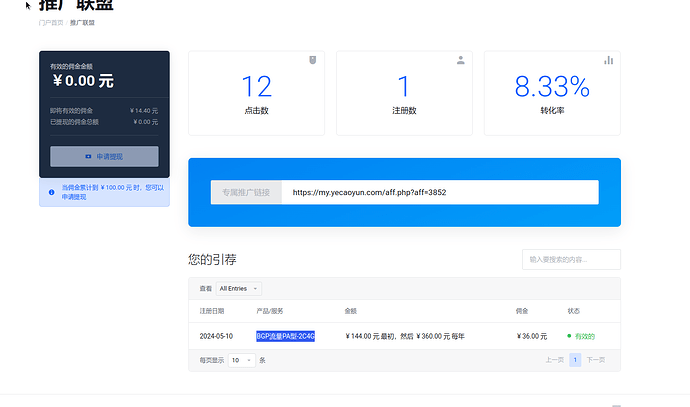Screen dimensions: 690x407
Task: Click the person icon on 注册数 card
Action: (460, 60)
